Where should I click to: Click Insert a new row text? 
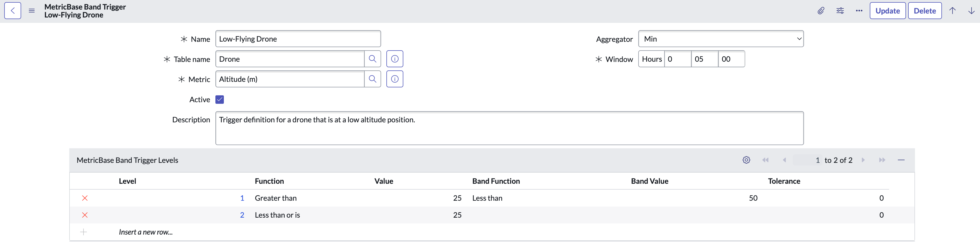click(146, 232)
